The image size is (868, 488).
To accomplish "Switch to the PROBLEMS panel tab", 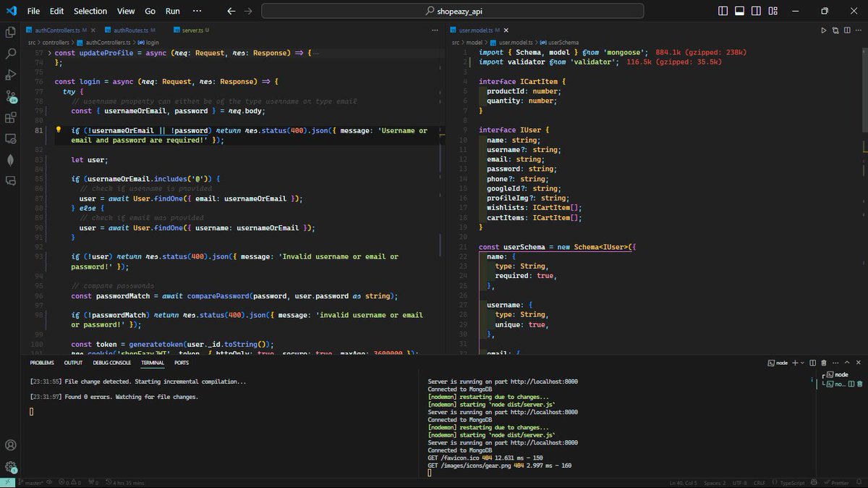I will pyautogui.click(x=42, y=362).
